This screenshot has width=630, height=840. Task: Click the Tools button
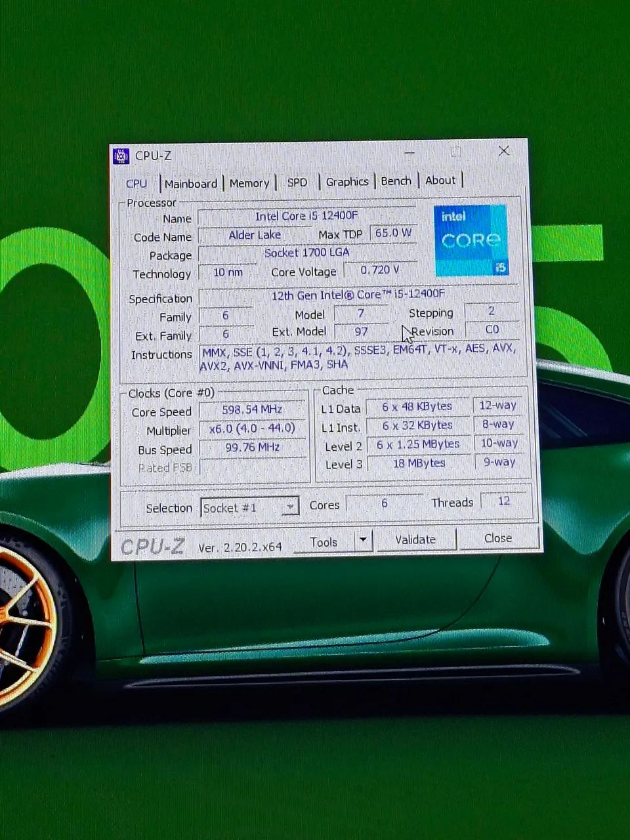click(x=324, y=542)
